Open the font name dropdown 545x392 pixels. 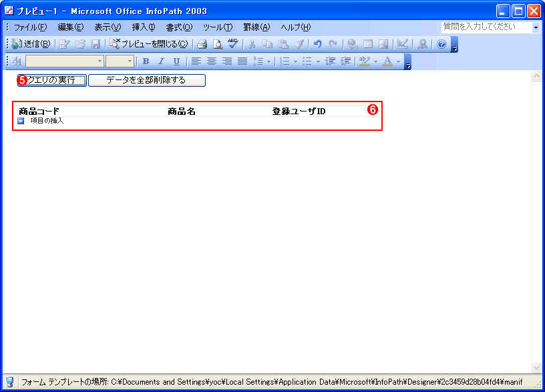pos(100,61)
